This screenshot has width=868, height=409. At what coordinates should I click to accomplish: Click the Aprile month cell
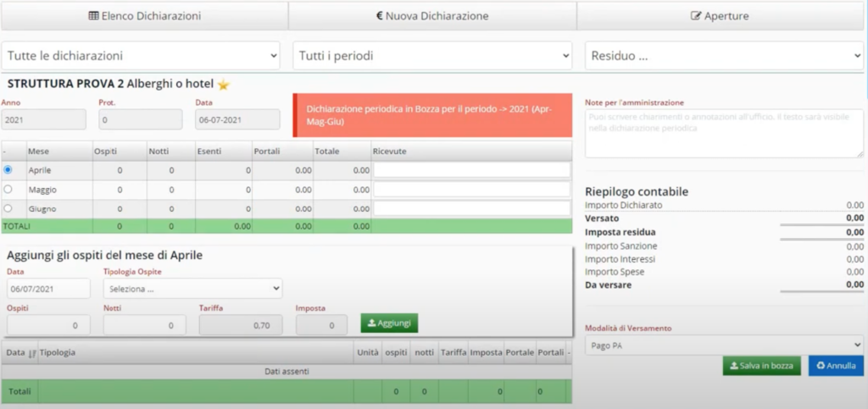(x=59, y=170)
